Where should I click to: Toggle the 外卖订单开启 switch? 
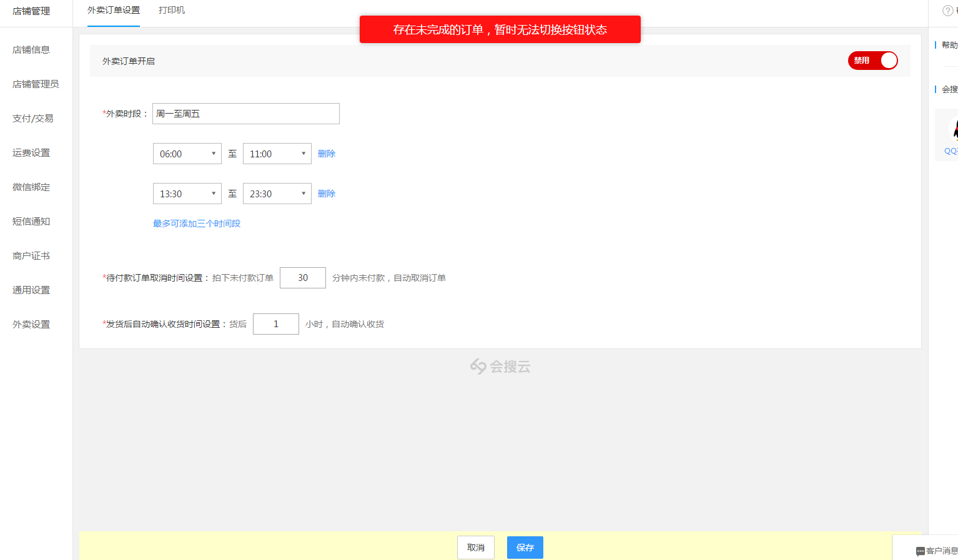(872, 61)
